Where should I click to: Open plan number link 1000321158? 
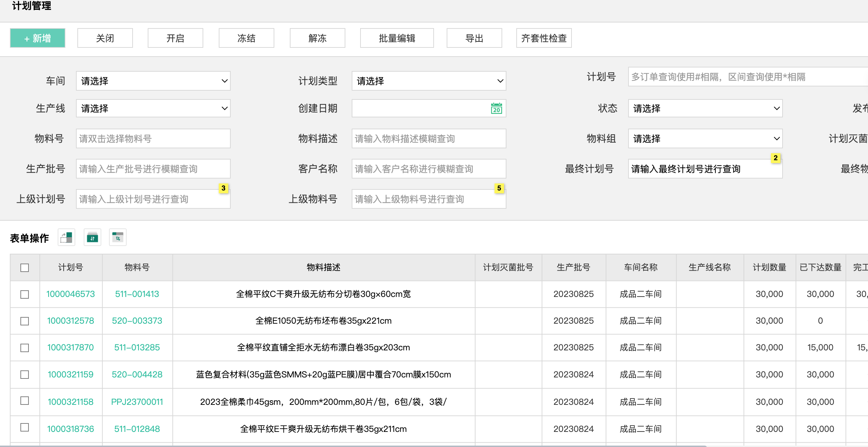pyautogui.click(x=71, y=402)
